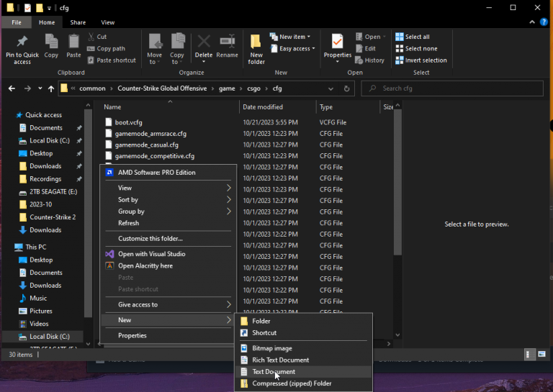This screenshot has width=553, height=392.
Task: Click the Rename icon in the ribbon
Action: point(227,42)
